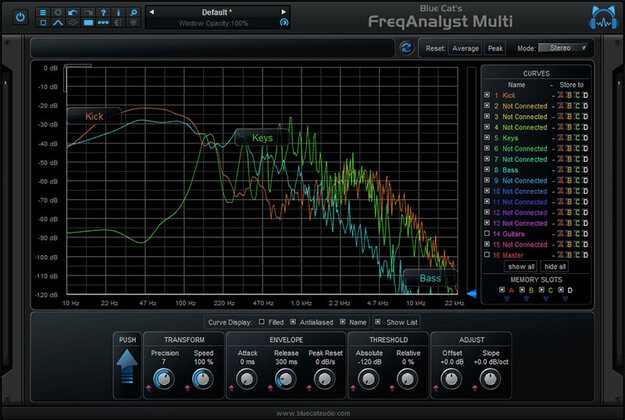Screen dimensions: 625x420
Task: Enable the Filled curve display checkbox
Action: 261,322
